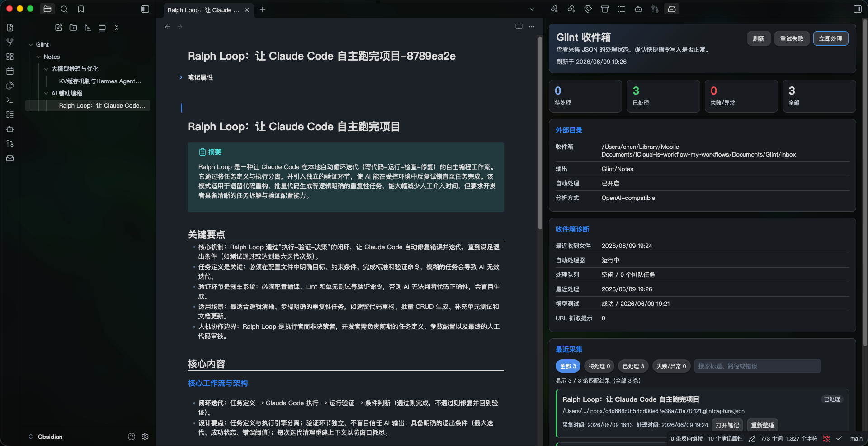Open the note's more options menu
This screenshot has height=446, width=868.
[532, 27]
